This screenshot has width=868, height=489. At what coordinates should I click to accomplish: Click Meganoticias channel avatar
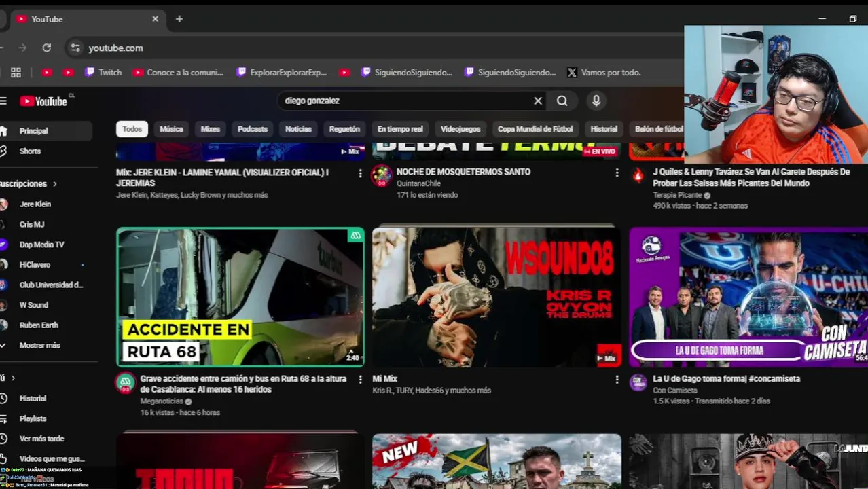125,383
